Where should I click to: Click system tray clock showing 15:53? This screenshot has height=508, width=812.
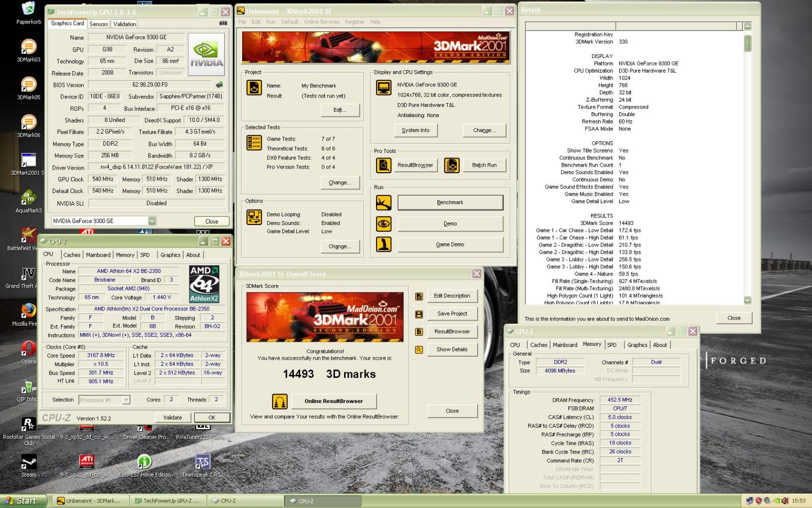click(799, 501)
